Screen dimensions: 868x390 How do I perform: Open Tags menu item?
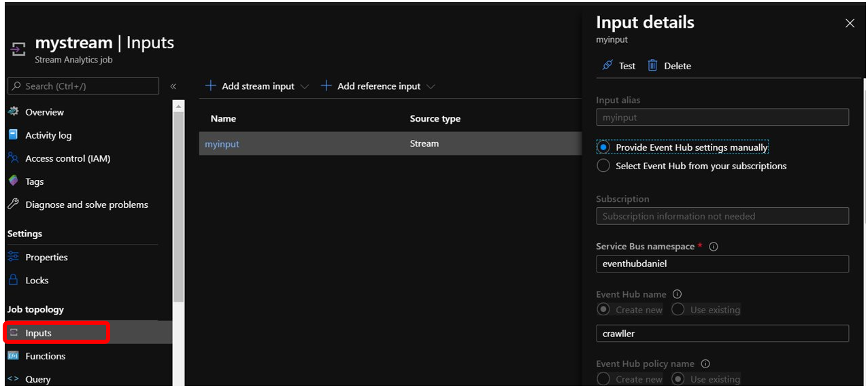tap(34, 181)
